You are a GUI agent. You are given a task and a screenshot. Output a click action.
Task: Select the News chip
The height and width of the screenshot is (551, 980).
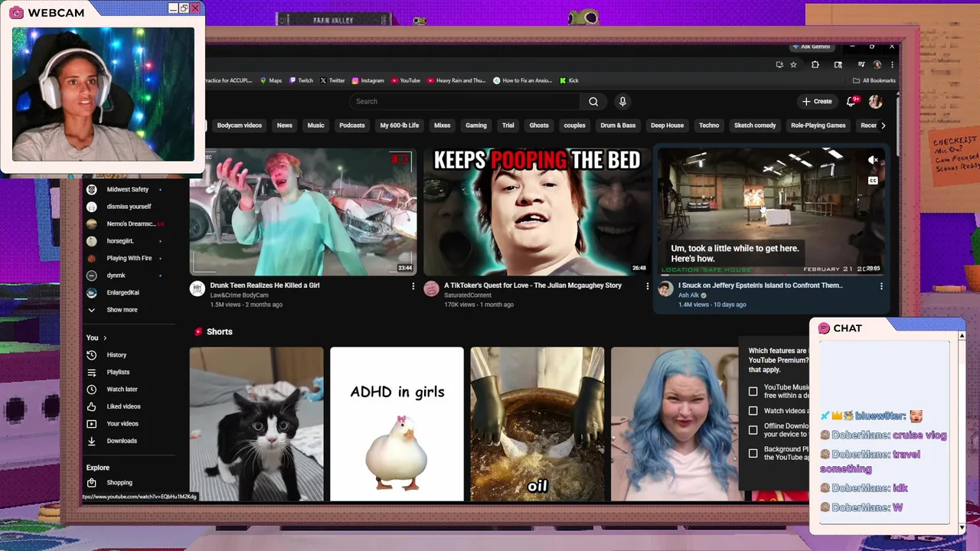(285, 126)
